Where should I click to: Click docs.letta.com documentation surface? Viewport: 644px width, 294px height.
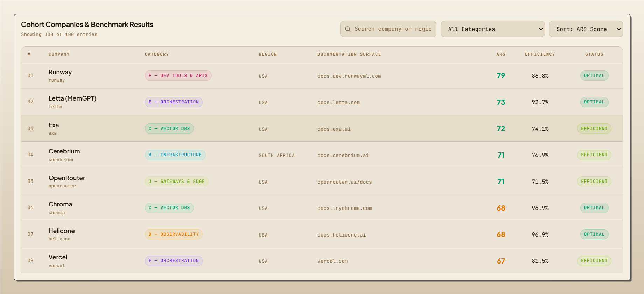click(x=339, y=102)
